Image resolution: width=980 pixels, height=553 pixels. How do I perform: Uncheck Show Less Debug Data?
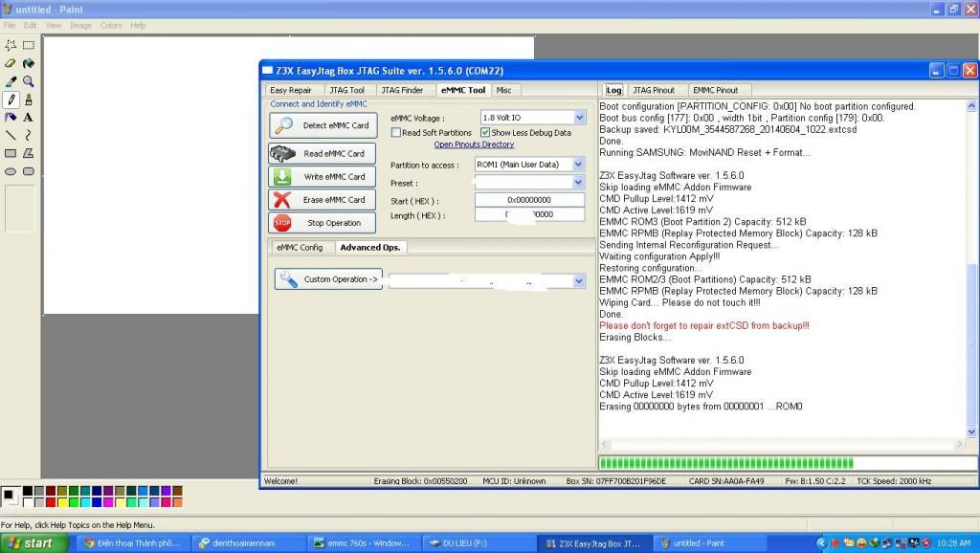[485, 132]
